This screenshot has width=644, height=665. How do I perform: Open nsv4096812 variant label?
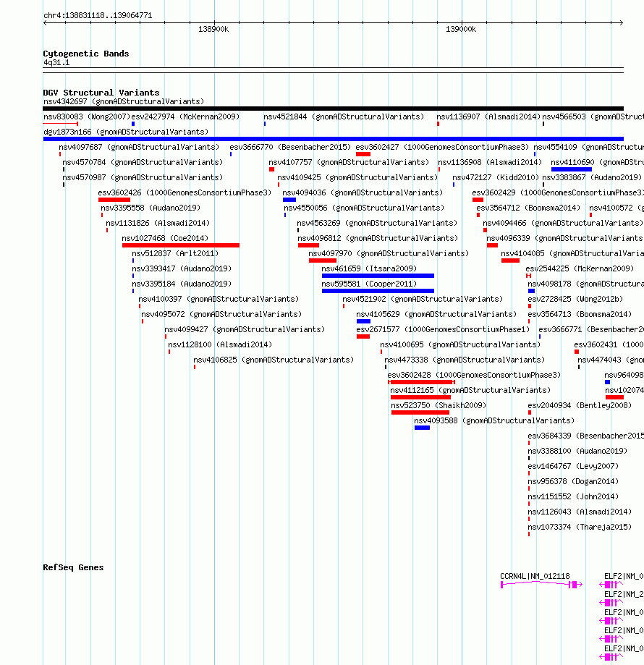coord(378,239)
